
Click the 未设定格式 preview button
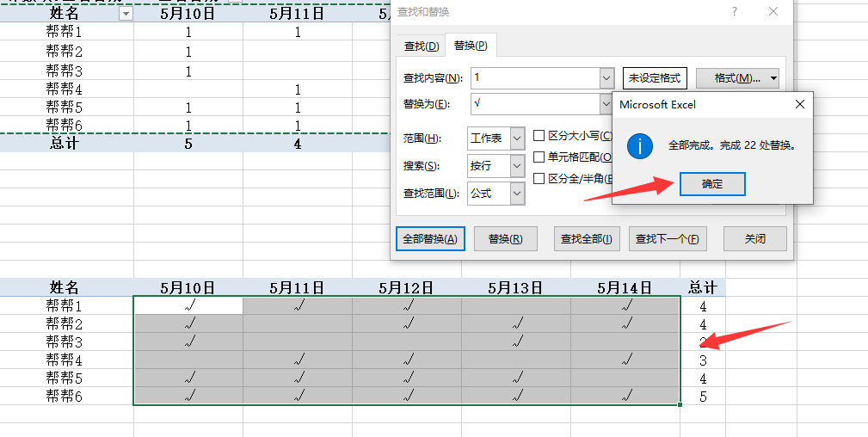point(655,78)
